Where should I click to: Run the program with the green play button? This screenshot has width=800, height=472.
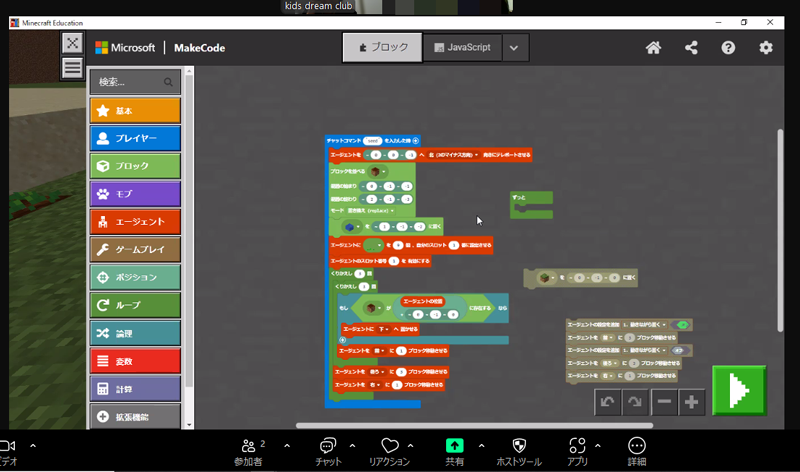point(739,390)
